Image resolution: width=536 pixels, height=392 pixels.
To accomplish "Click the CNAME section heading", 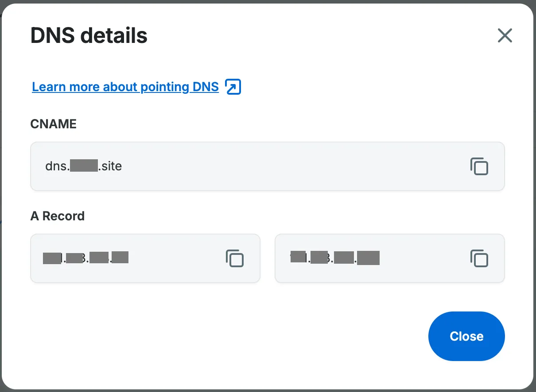I will pos(53,124).
